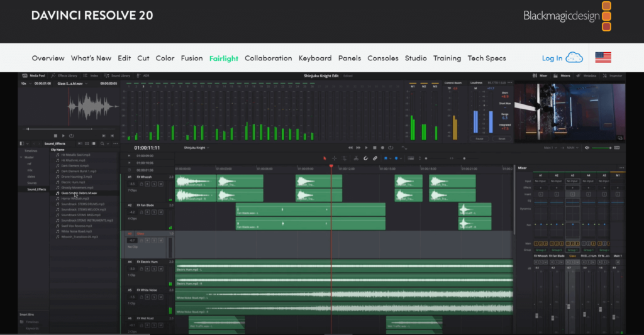Image resolution: width=644 pixels, height=335 pixels.
Task: Select White Noise Road.mp3 in clip list
Action: [76, 231]
